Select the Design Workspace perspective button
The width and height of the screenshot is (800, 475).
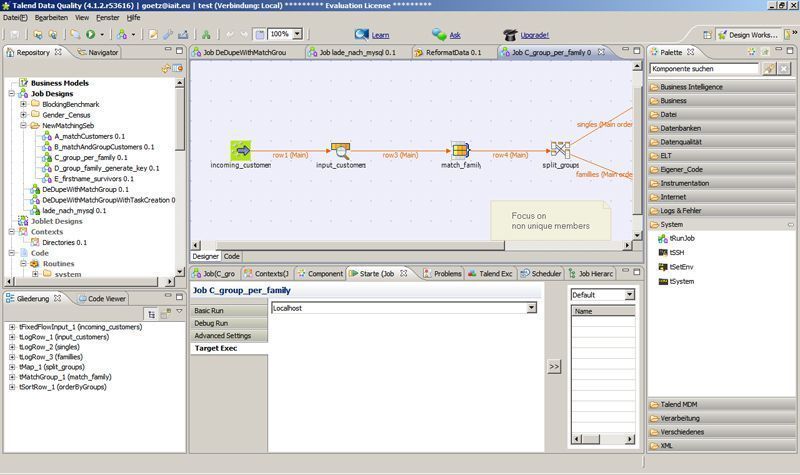[748, 35]
